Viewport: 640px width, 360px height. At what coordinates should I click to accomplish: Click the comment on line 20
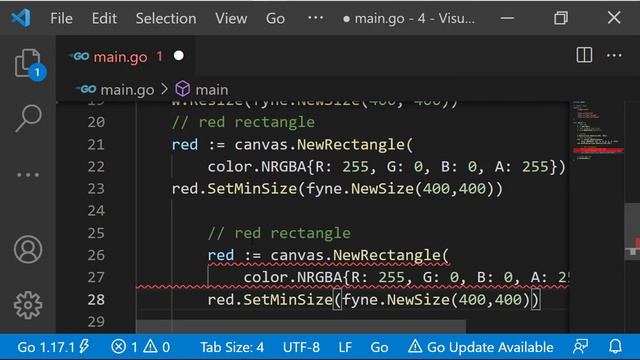pos(243,122)
